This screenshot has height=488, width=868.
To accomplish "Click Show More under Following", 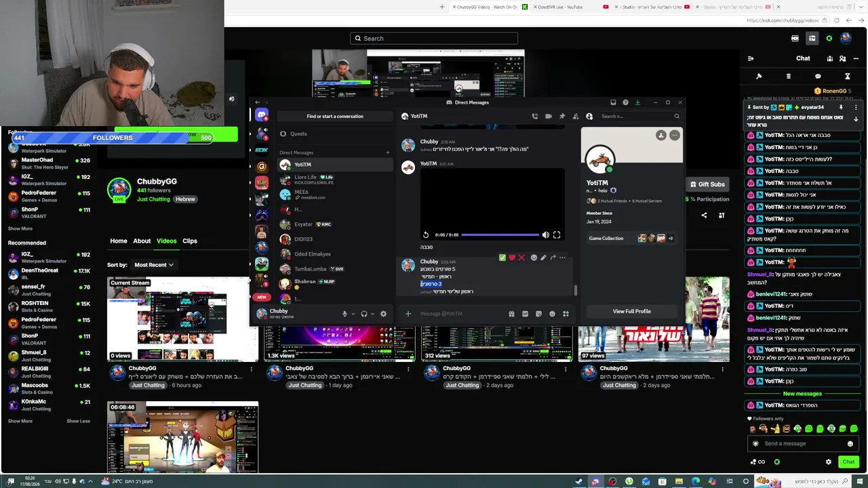I will tap(20, 229).
